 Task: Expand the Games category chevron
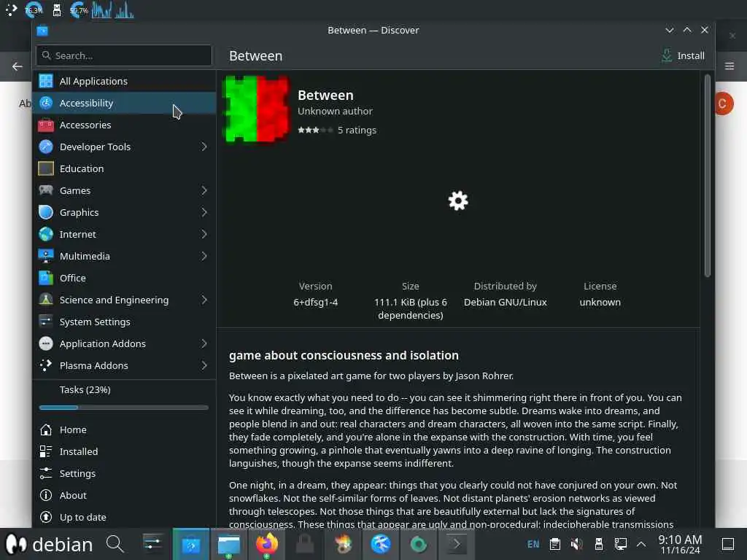(x=204, y=190)
